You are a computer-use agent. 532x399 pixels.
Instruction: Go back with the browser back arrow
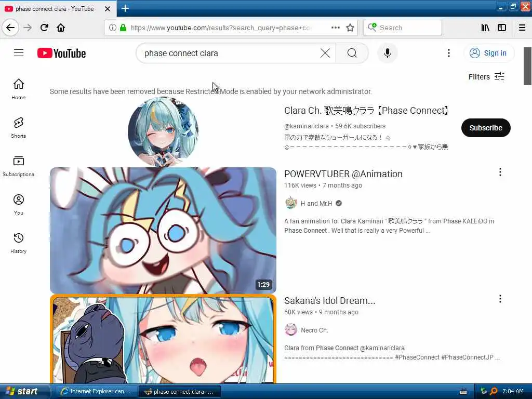pos(10,28)
